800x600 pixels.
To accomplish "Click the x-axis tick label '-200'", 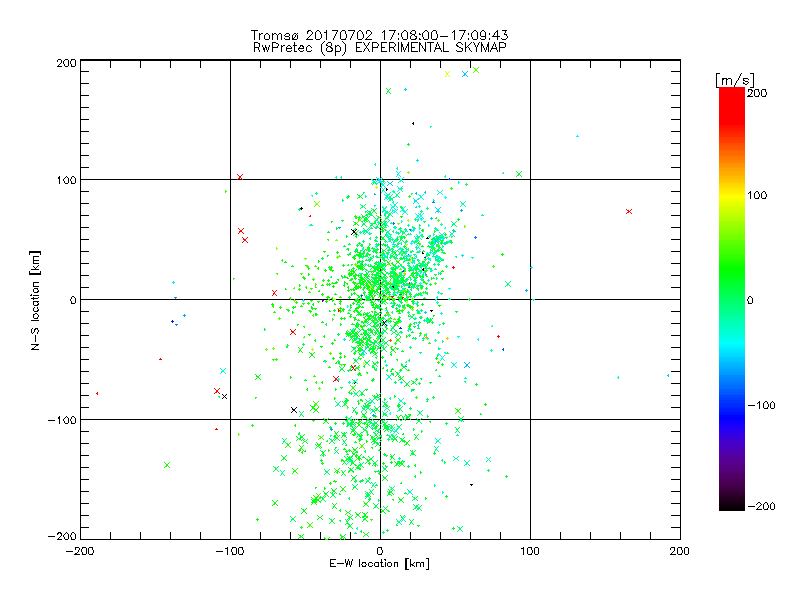I will 80,551.
